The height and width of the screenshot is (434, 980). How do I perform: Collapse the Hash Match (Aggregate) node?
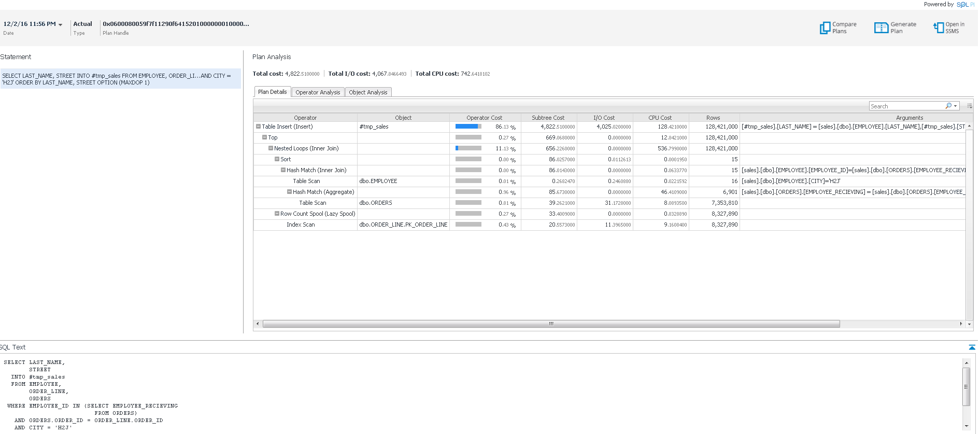pyautogui.click(x=289, y=192)
